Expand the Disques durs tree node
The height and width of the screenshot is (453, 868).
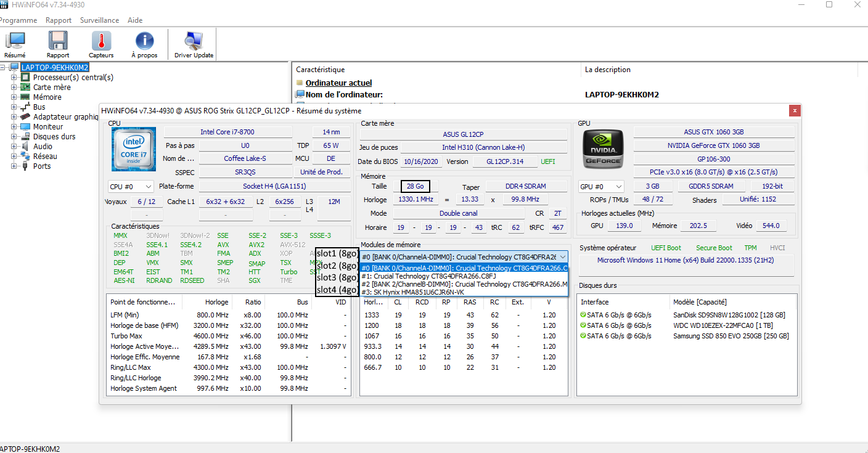tap(14, 137)
